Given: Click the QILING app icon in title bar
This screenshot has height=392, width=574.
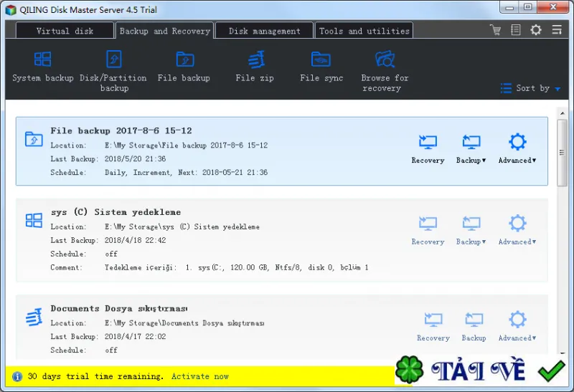Looking at the screenshot, I should point(11,9).
